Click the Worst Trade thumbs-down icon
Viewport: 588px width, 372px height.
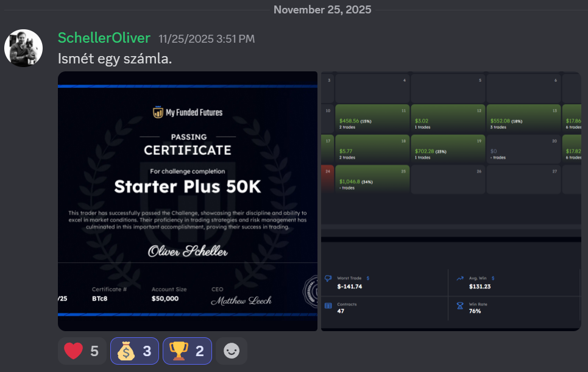click(x=328, y=278)
